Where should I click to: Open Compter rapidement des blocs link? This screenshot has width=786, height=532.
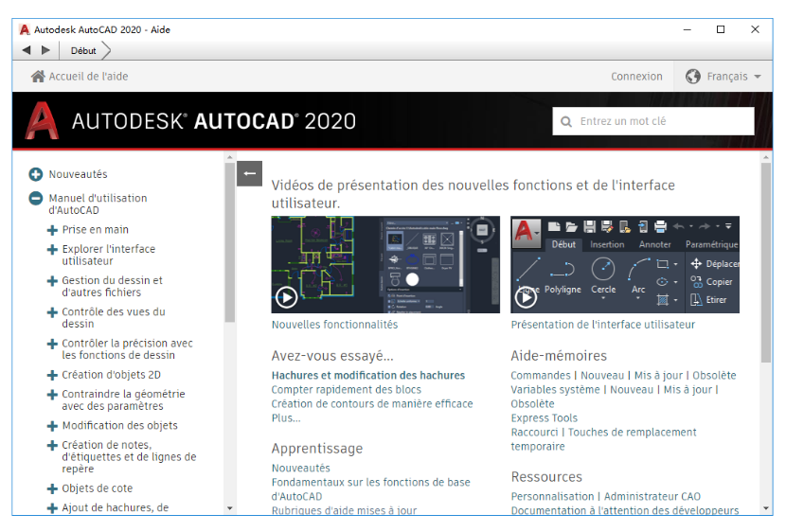346,390
